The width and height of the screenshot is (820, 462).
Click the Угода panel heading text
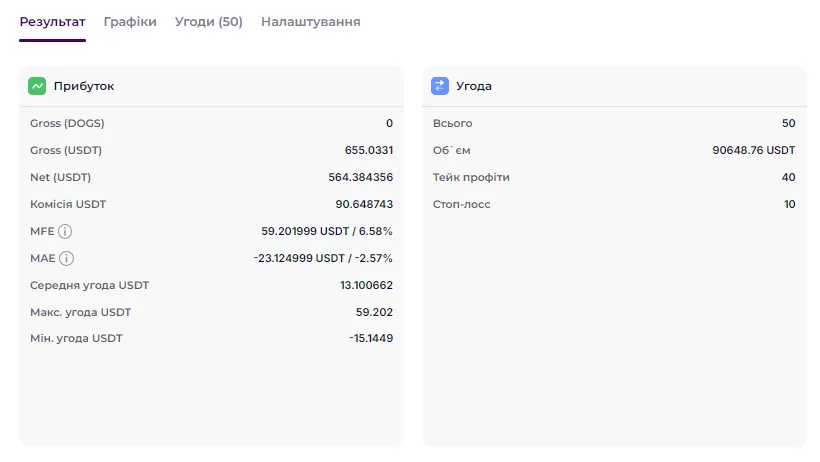(474, 86)
